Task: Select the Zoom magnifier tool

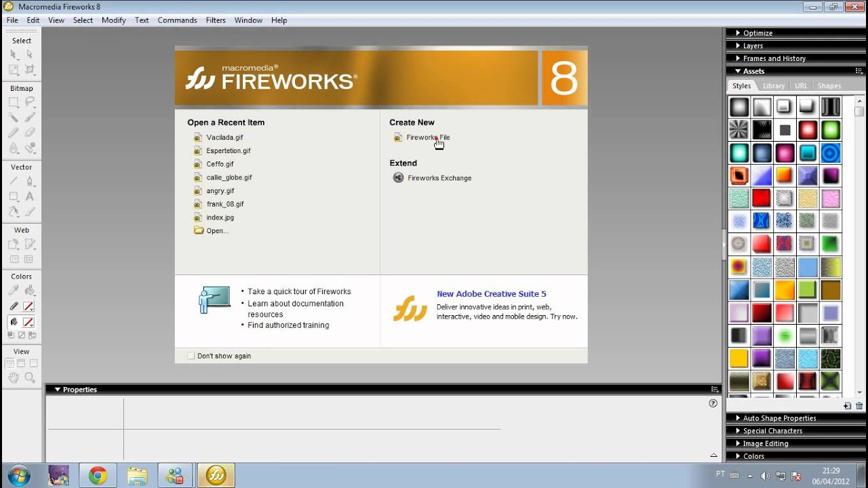Action: coord(29,378)
